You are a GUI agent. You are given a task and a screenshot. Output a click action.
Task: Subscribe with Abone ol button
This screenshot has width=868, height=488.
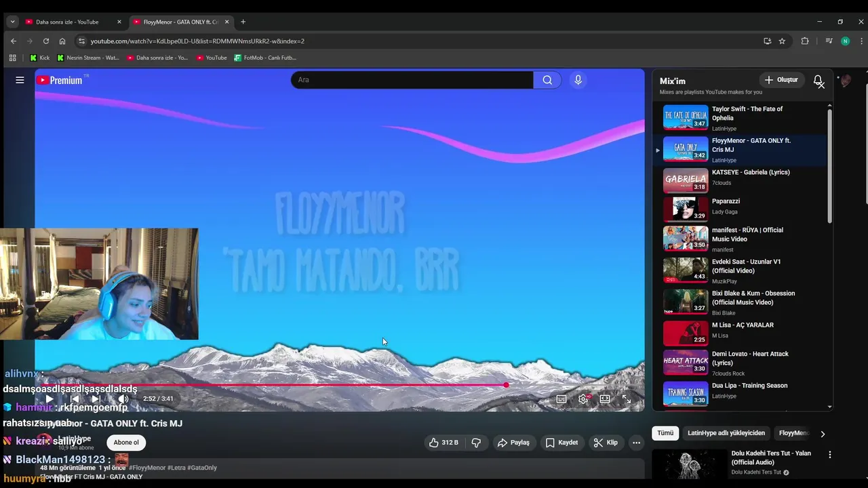[126, 443]
